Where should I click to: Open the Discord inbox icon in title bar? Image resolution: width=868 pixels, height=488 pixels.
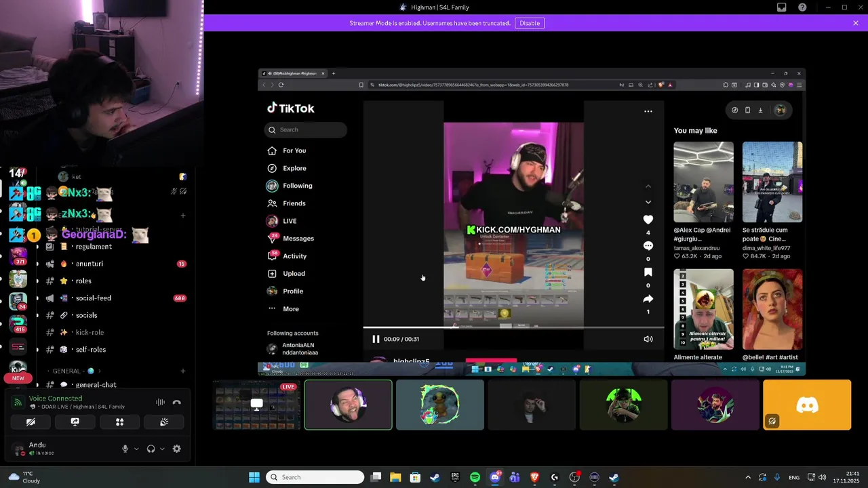coord(782,7)
